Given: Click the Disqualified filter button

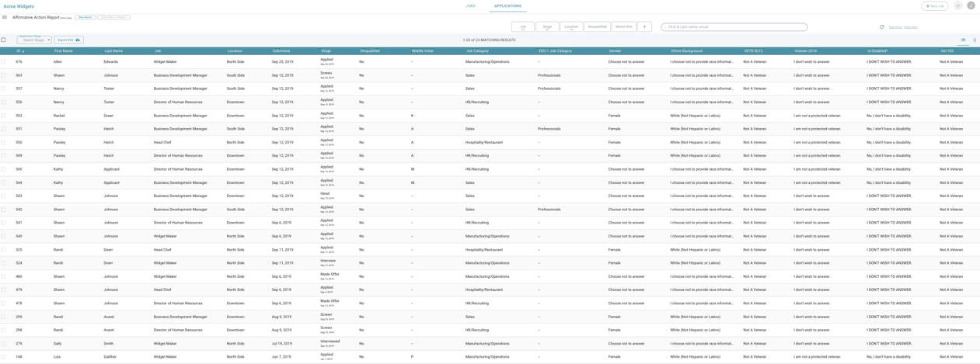Looking at the screenshot, I should click(597, 27).
